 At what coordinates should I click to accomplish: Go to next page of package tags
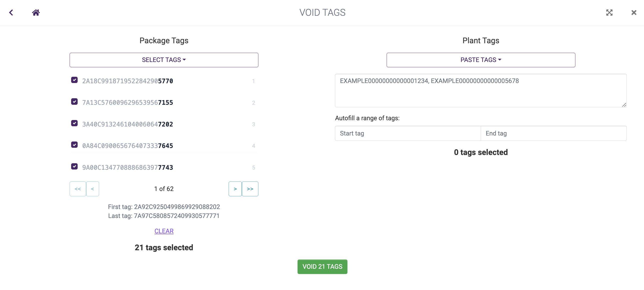point(235,189)
